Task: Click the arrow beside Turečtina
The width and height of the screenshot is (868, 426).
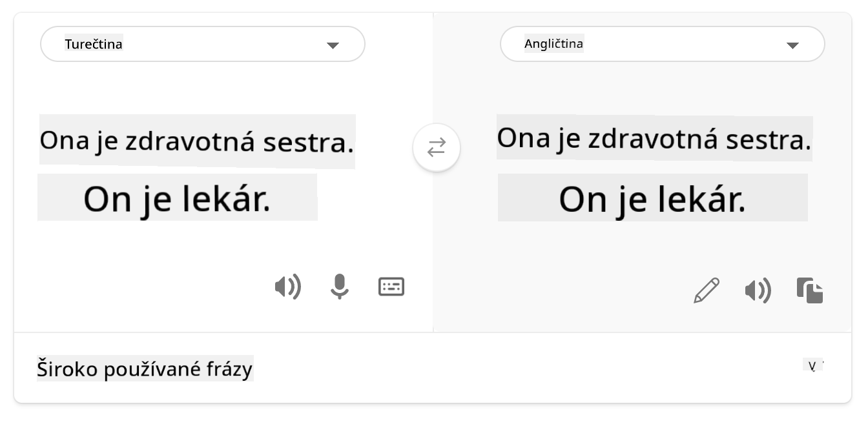Action: (x=333, y=45)
